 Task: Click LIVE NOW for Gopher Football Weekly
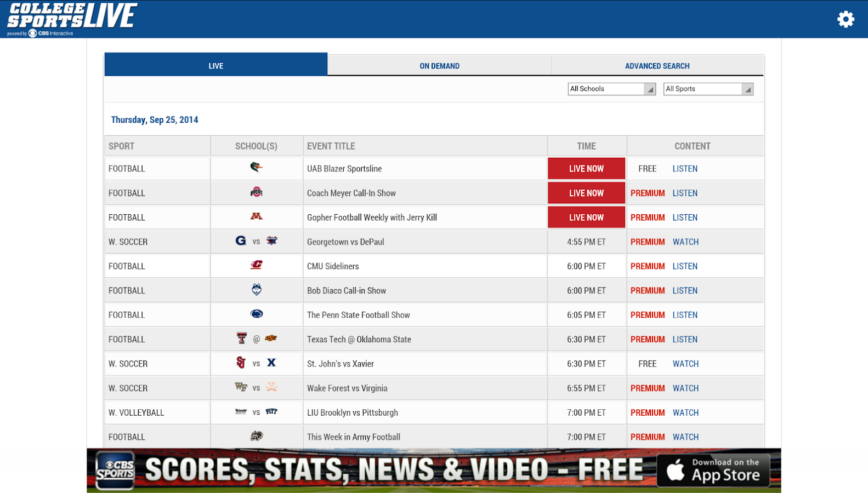(586, 217)
